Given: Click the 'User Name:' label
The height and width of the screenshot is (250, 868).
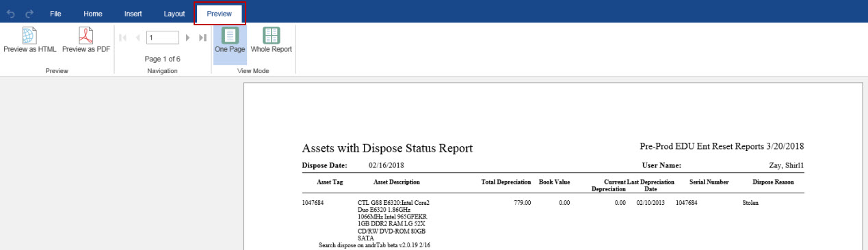Looking at the screenshot, I should (x=661, y=165).
